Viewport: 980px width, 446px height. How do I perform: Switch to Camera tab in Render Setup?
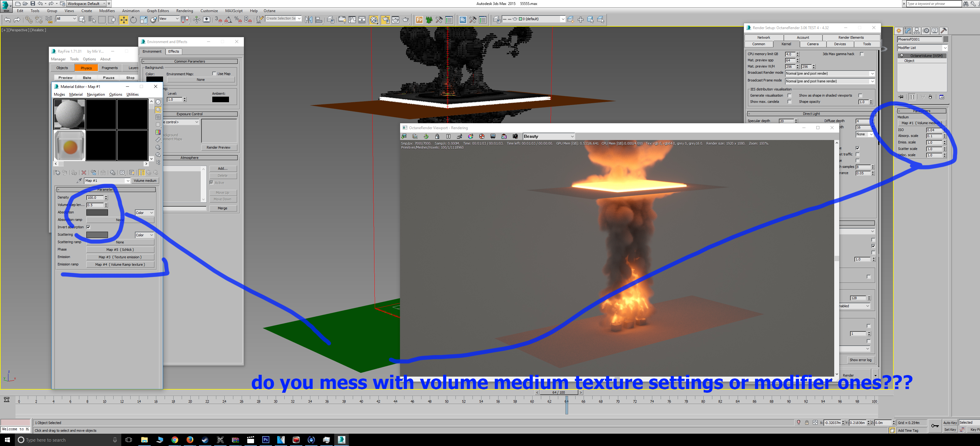pos(813,44)
